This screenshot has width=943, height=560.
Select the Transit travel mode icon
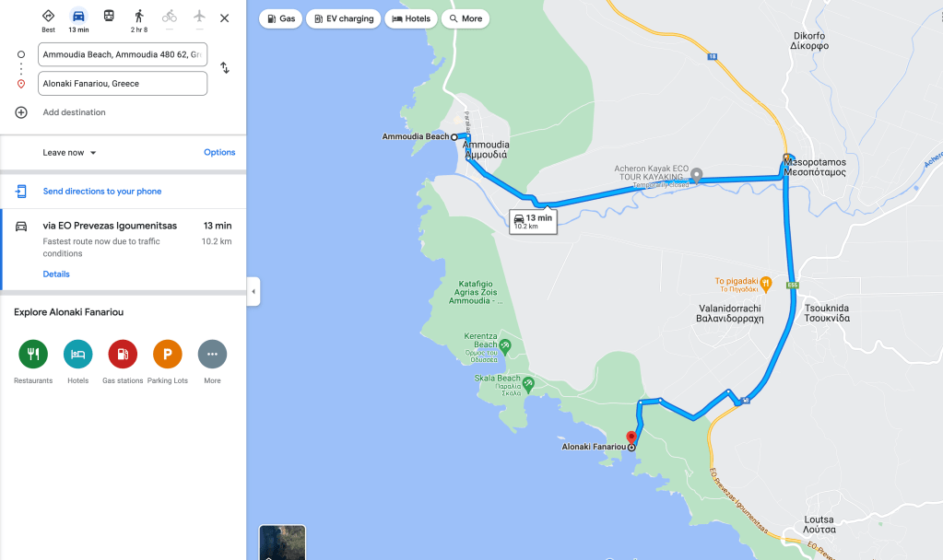109,17
